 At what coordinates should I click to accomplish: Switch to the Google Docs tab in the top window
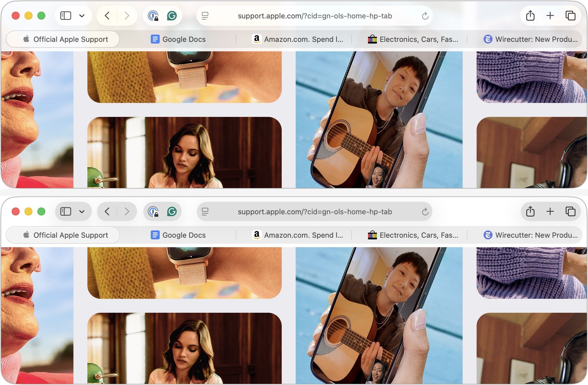178,39
